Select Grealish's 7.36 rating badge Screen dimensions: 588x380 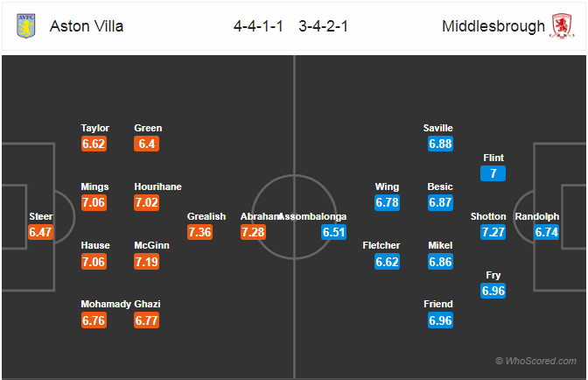tap(199, 232)
